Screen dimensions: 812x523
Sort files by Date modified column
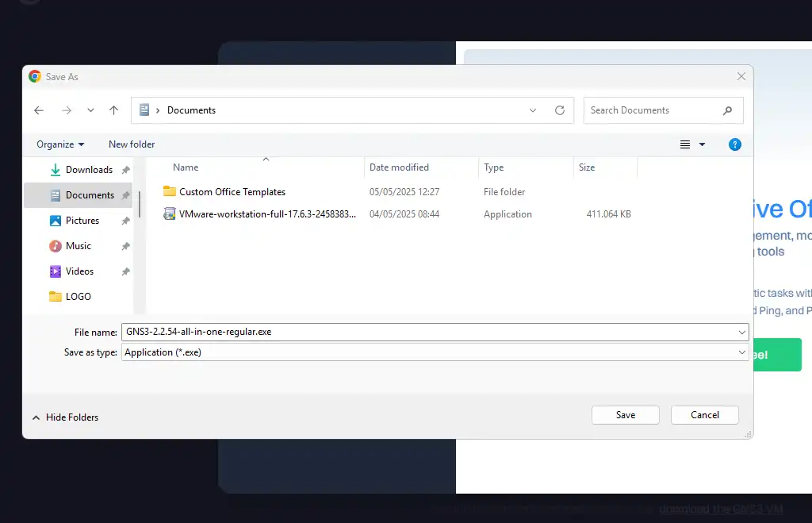pyautogui.click(x=399, y=167)
